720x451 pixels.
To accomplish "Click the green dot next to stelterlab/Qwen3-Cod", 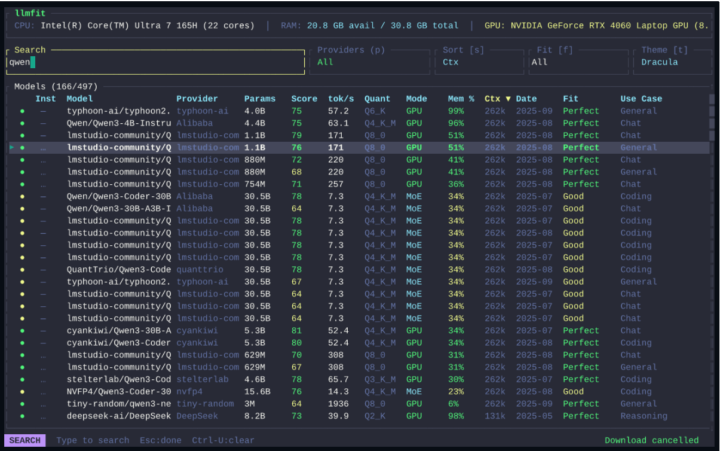I will pyautogui.click(x=22, y=379).
